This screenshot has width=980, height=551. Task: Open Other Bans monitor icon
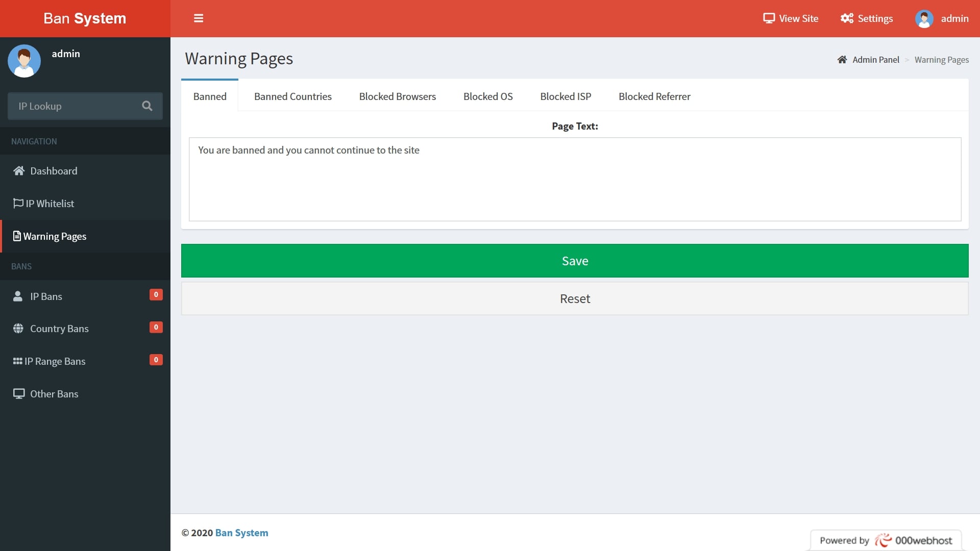19,393
